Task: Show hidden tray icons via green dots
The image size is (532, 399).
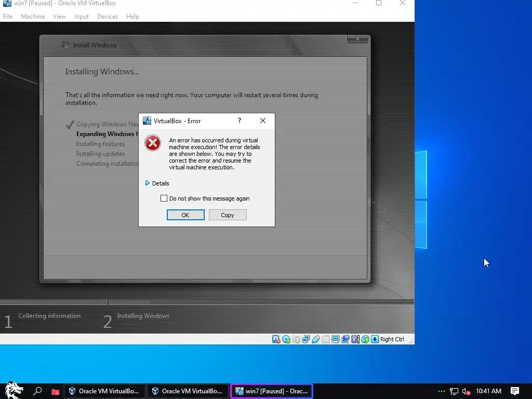Action: [441, 391]
